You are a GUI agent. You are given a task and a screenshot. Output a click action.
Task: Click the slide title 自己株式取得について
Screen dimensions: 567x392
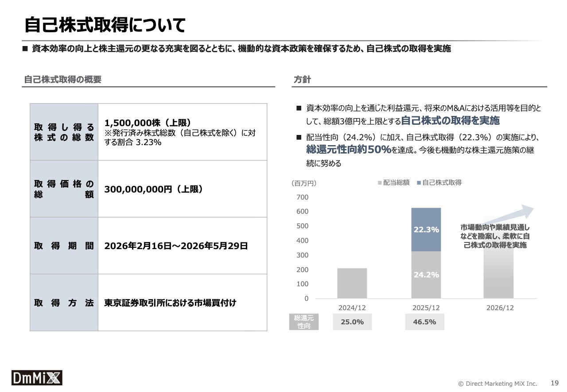105,25
